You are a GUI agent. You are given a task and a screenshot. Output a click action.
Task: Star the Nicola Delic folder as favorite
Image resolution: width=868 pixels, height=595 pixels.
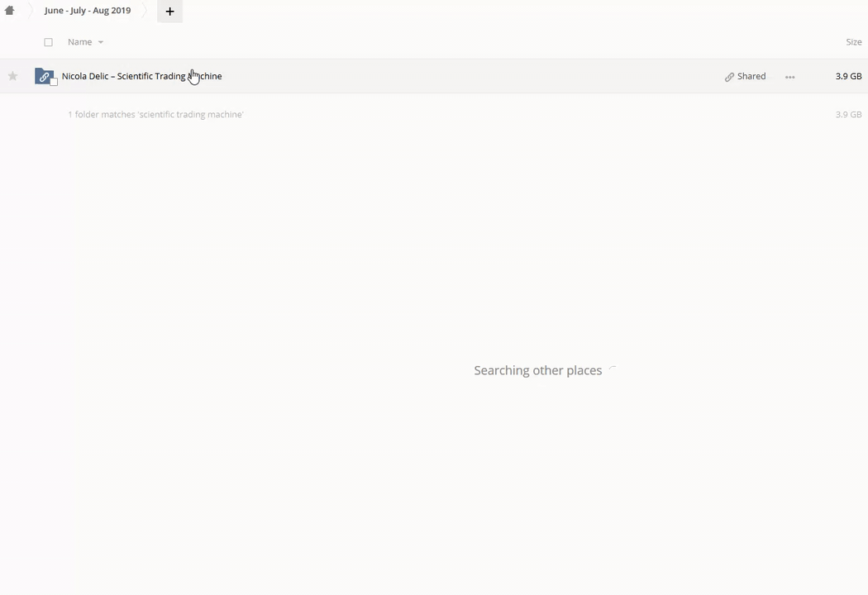(x=12, y=76)
